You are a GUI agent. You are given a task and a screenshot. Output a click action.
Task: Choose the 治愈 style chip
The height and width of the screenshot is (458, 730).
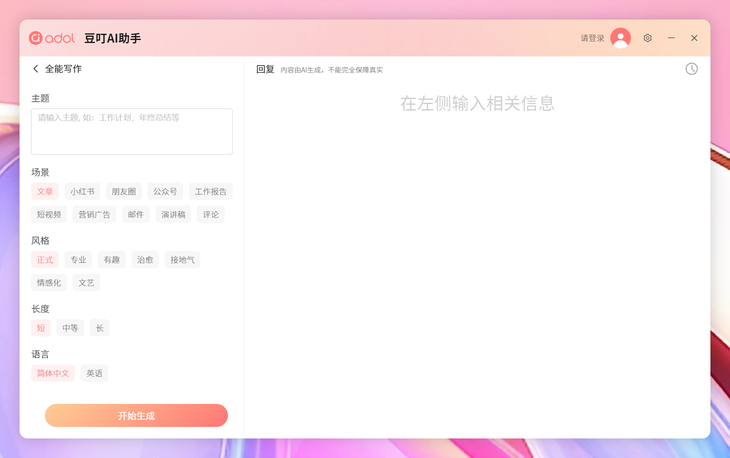tap(145, 260)
